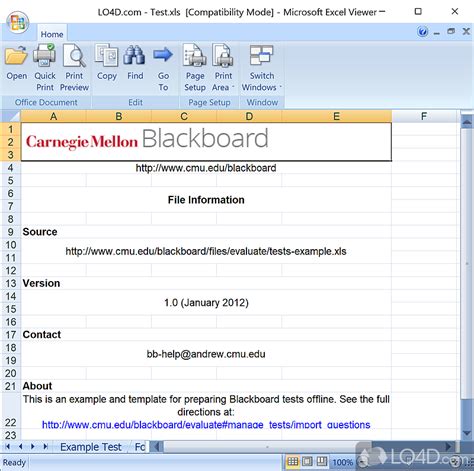
Task: Click the Open folder icon
Action: click(x=16, y=56)
